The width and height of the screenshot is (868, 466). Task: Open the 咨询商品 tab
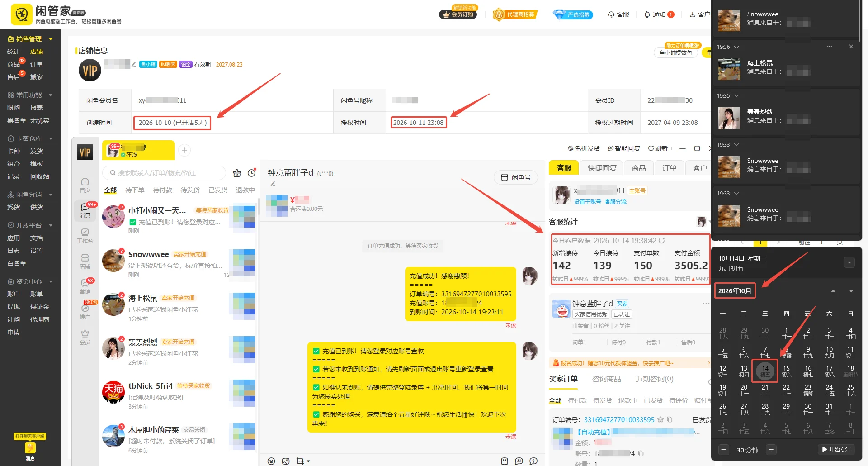pos(606,379)
